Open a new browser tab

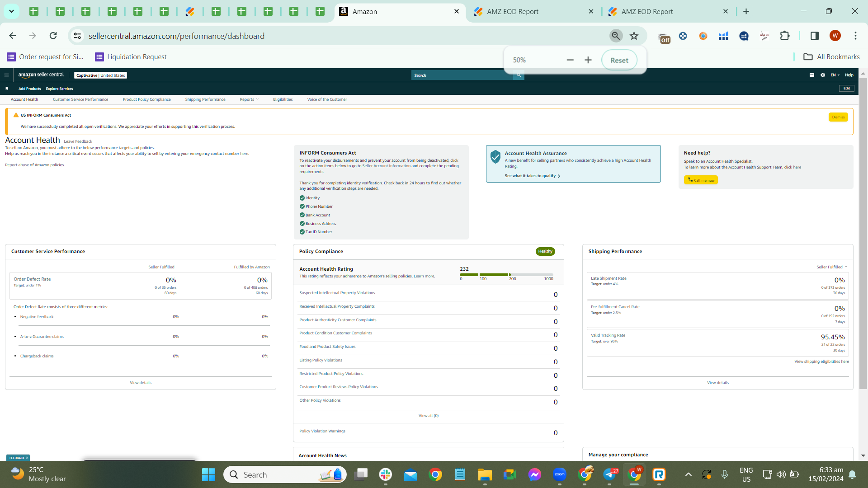[746, 11]
